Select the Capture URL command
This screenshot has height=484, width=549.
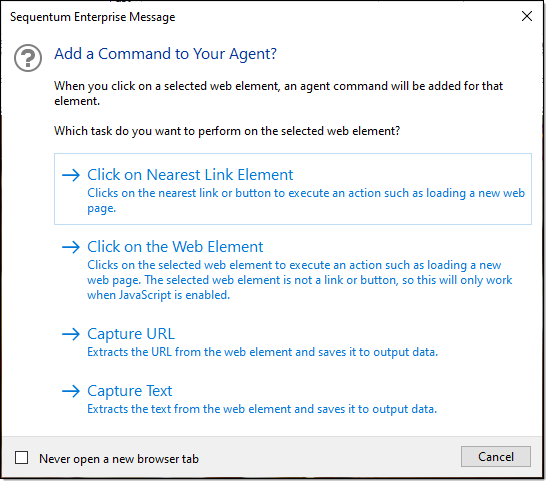pyautogui.click(x=293, y=342)
